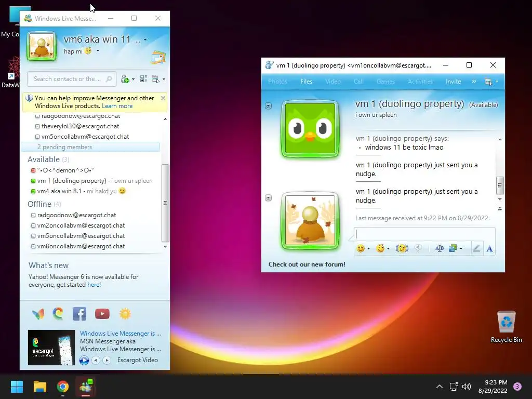Click Invite in chat toolbar
This screenshot has height=399, width=532.
(453, 82)
